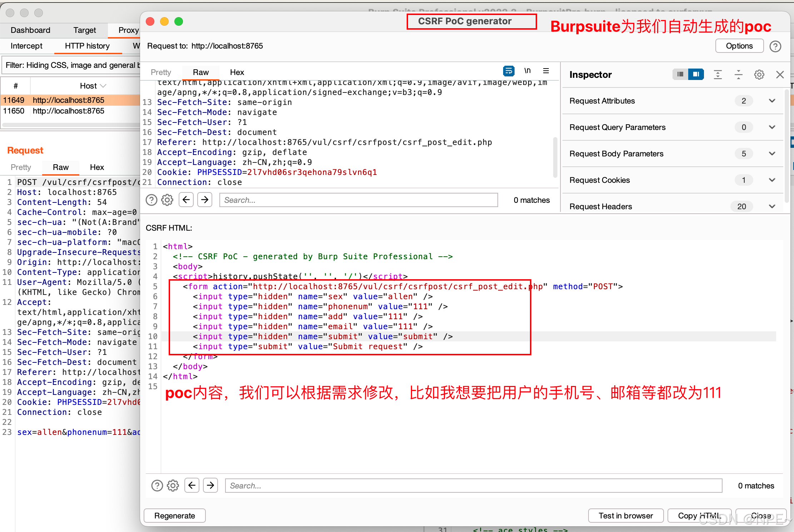
Task: Expand Request Body Parameters section
Action: 772,154
